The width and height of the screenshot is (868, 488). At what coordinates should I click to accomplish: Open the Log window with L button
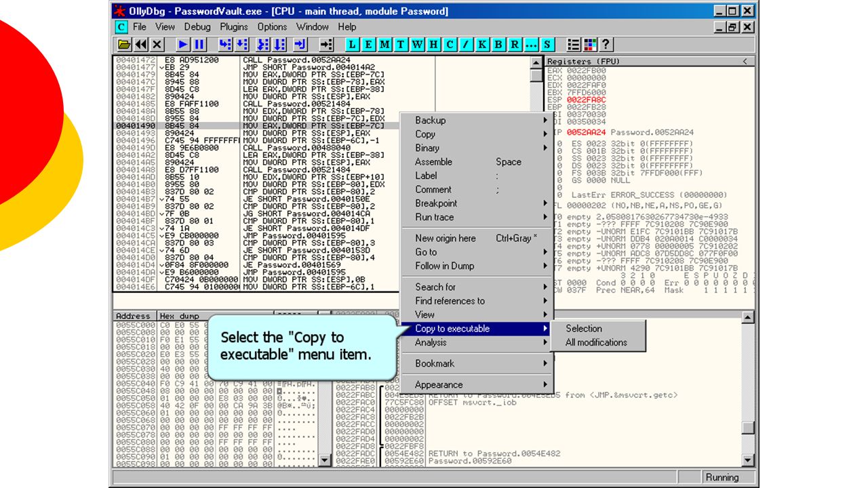353,45
